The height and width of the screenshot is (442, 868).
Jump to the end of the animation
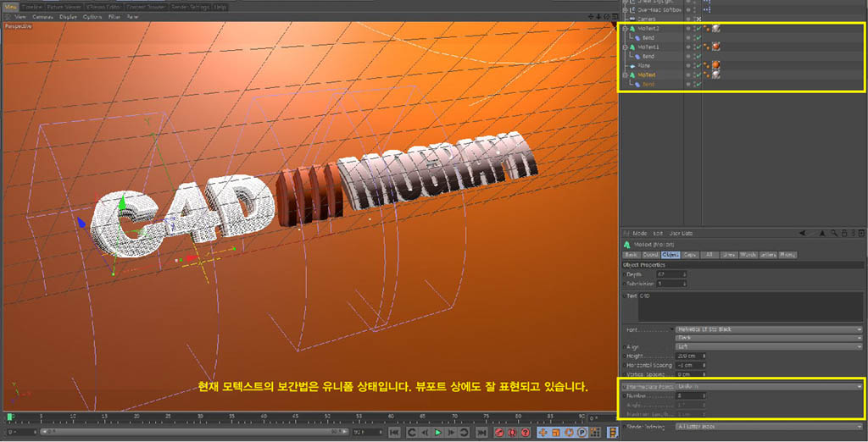click(x=482, y=433)
